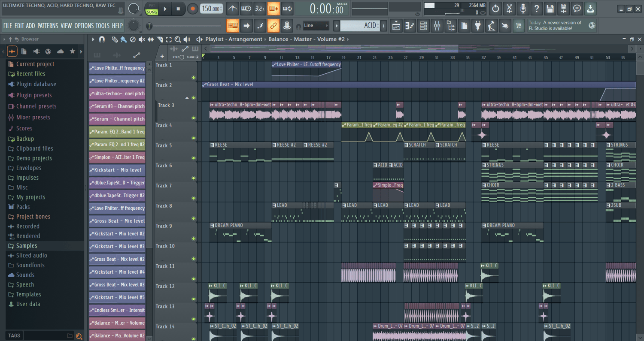This screenshot has height=341, width=644.
Task: Click the microphone one-click recording icon
Action: [x=523, y=9]
